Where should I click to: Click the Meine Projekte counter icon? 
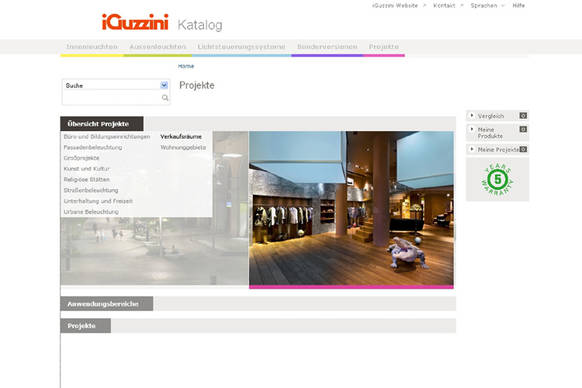coord(523,149)
